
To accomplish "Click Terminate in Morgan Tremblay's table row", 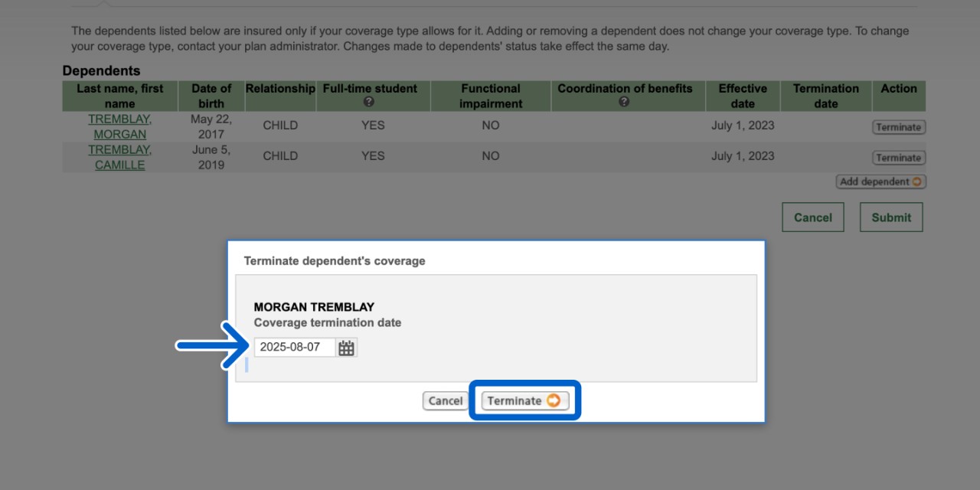I will click(899, 127).
